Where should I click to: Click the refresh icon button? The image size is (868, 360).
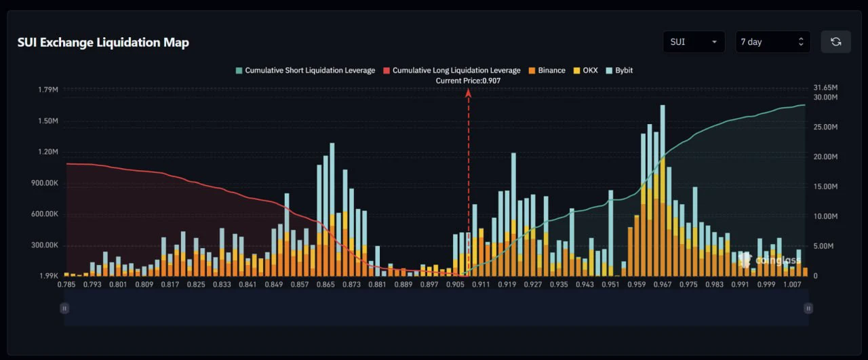click(x=836, y=42)
